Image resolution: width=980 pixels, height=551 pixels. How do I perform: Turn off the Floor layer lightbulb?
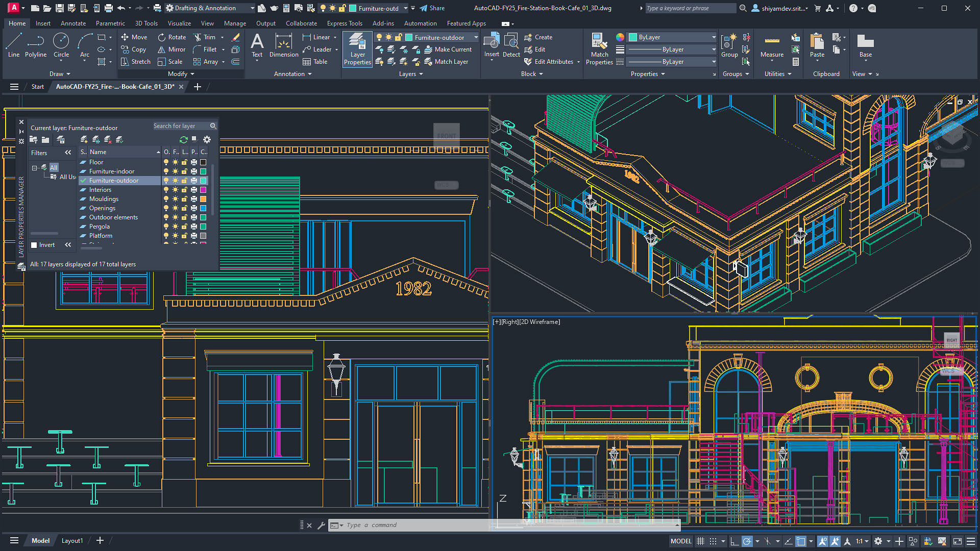coord(165,162)
